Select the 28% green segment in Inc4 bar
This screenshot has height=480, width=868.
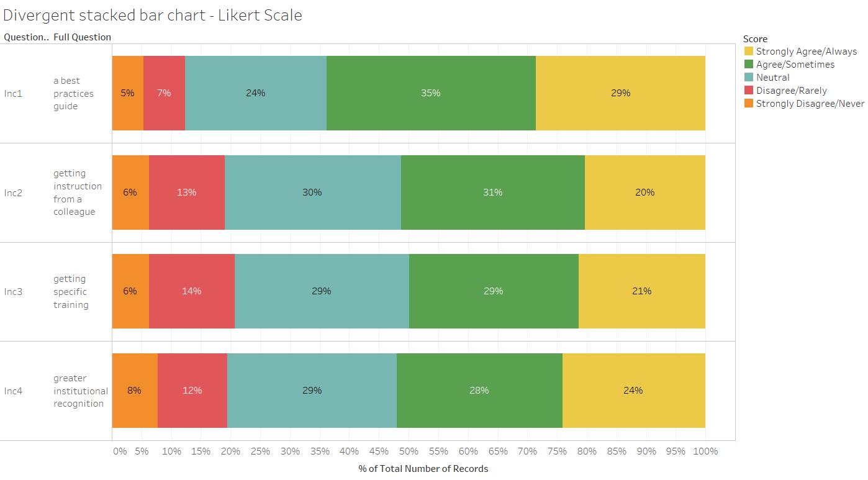(479, 391)
